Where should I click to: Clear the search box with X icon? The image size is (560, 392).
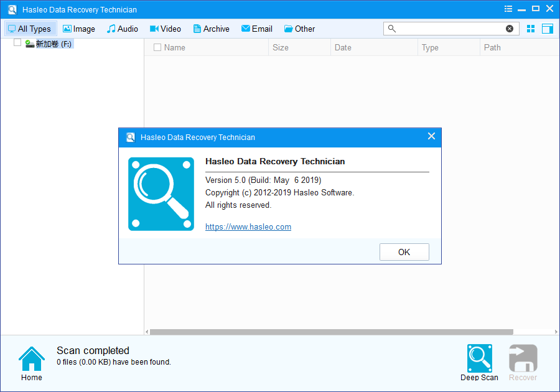510,29
